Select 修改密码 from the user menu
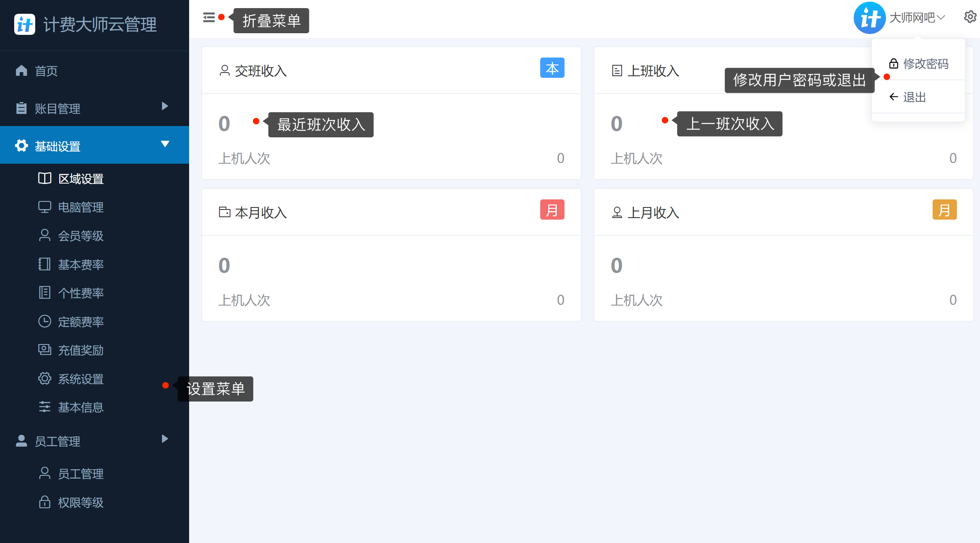980x543 pixels. [918, 64]
